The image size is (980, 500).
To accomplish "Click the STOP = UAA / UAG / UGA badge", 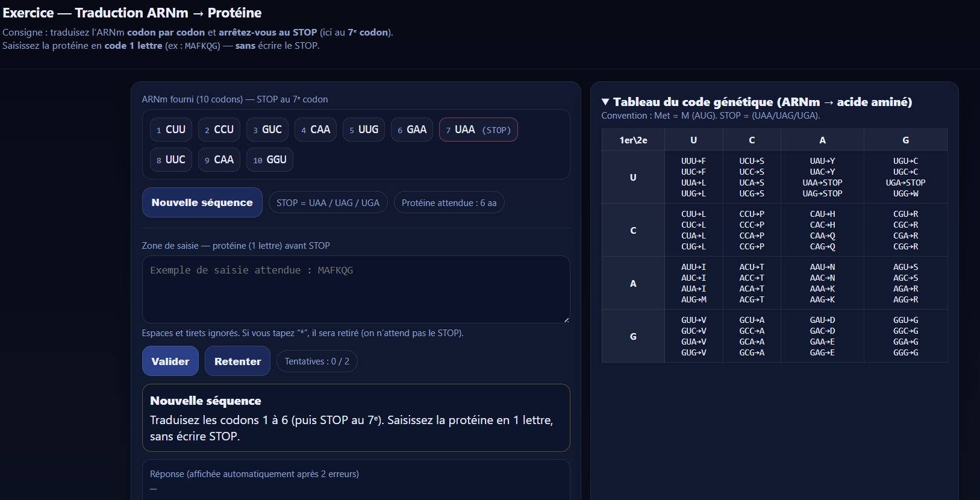I will [328, 203].
